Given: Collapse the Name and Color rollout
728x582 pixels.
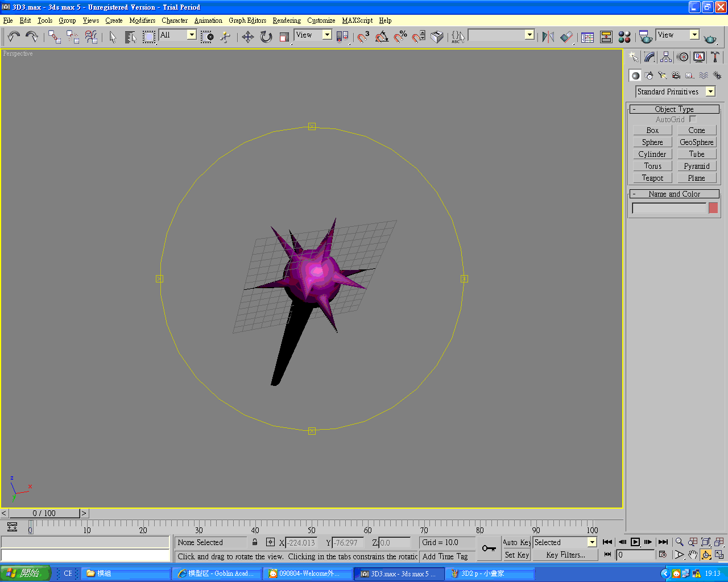Looking at the screenshot, I should pyautogui.click(x=675, y=194).
